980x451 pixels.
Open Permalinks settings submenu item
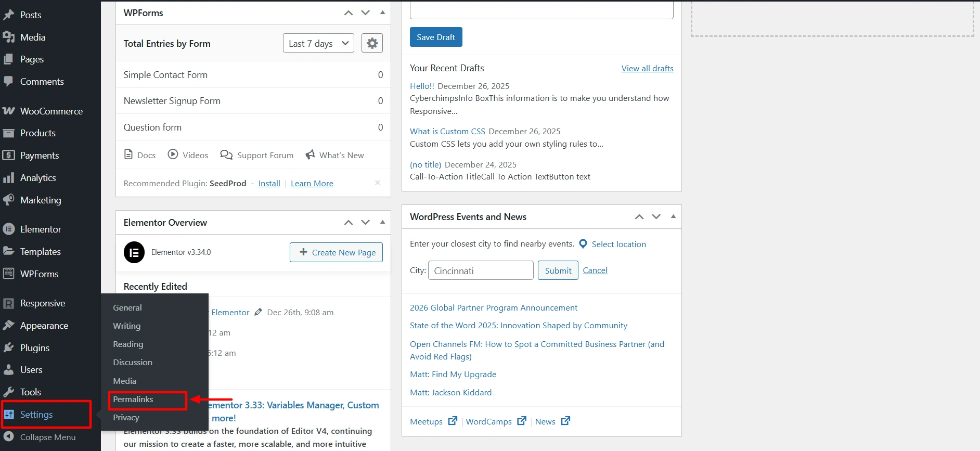[x=133, y=400]
